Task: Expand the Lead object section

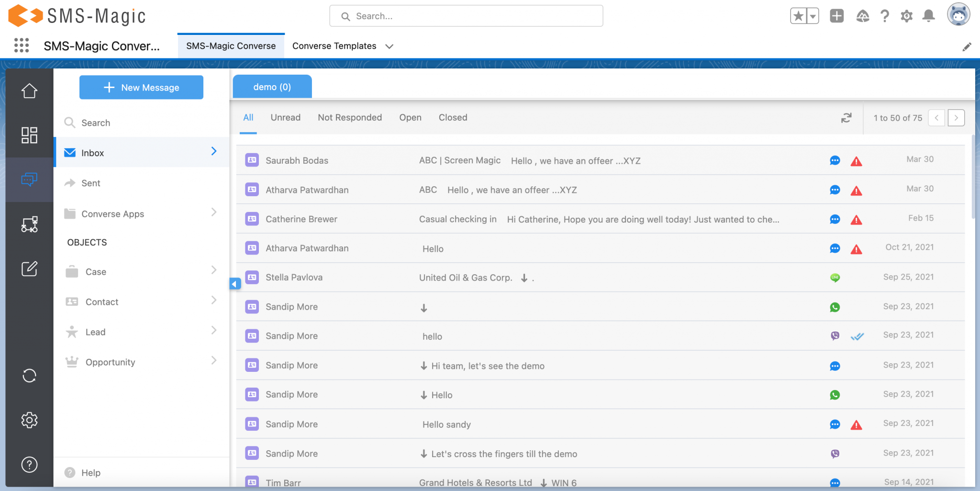Action: [x=213, y=330]
